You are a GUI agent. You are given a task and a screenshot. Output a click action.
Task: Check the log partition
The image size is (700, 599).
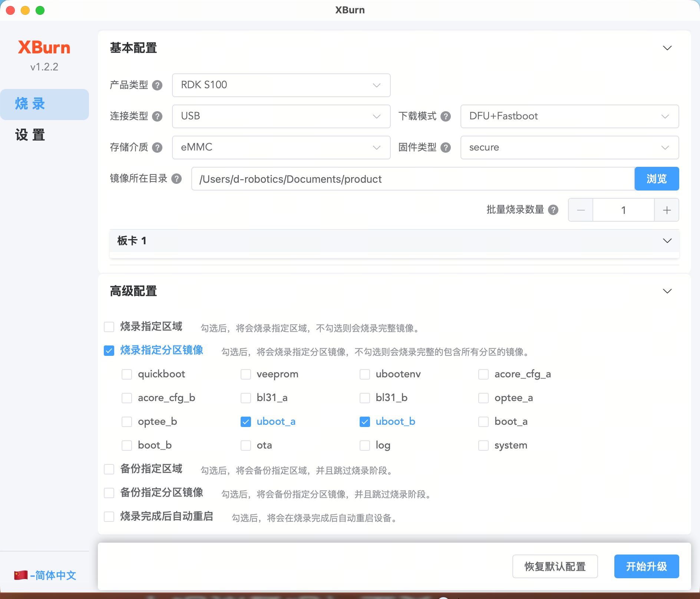[x=365, y=446]
